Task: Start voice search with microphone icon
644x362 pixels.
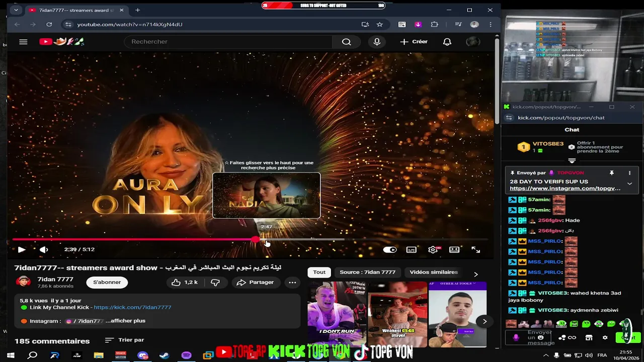Action: click(377, 42)
